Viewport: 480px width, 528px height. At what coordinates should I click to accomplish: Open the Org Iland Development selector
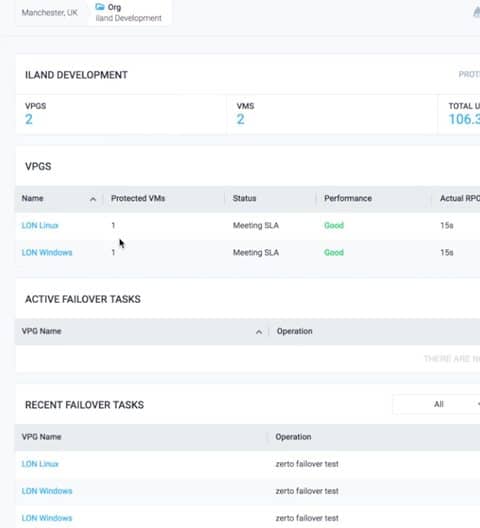pyautogui.click(x=130, y=12)
